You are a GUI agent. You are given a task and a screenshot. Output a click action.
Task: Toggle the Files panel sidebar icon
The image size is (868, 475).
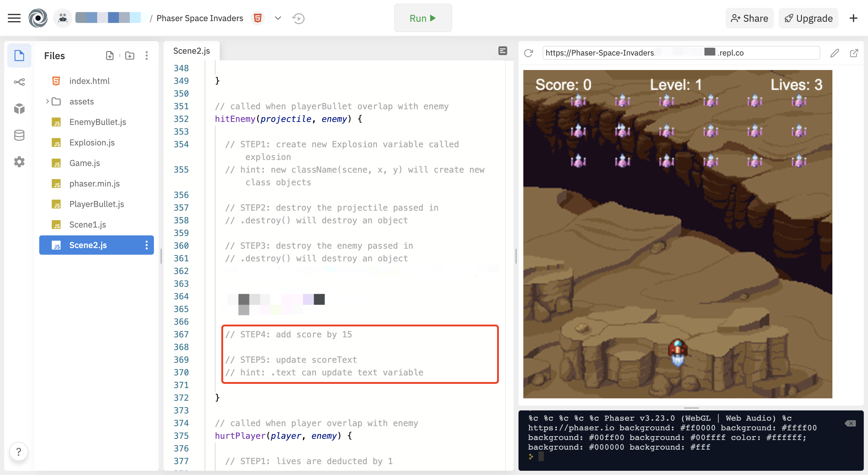[19, 56]
